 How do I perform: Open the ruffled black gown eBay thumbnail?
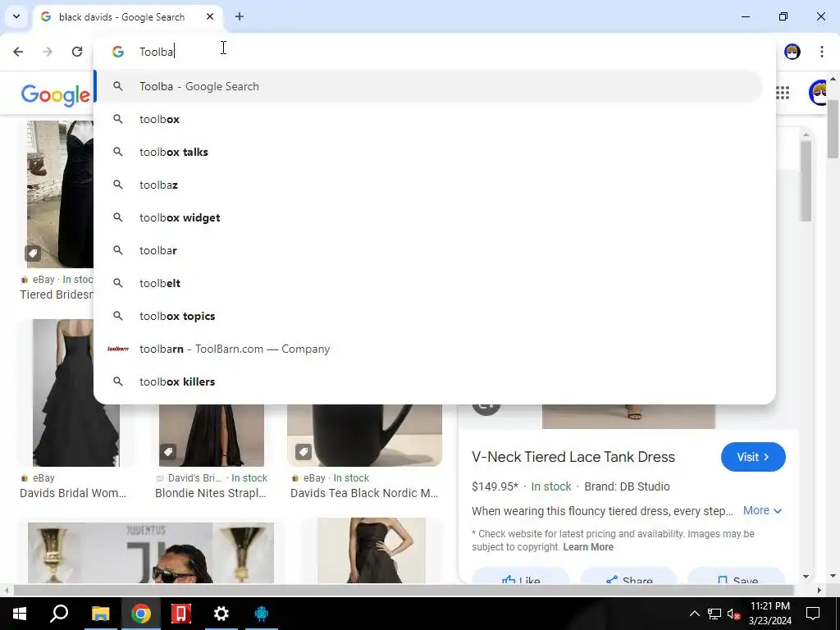[x=76, y=393]
